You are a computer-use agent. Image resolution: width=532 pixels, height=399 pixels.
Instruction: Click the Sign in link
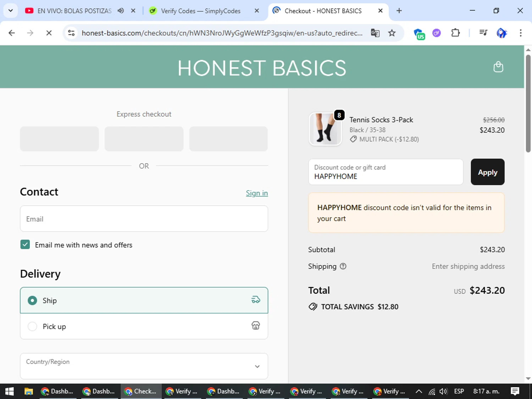pos(257,193)
